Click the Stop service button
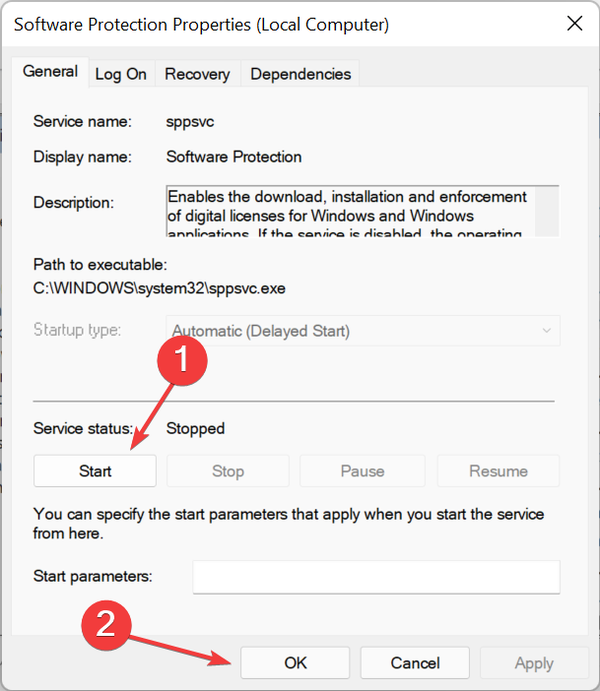 (228, 471)
